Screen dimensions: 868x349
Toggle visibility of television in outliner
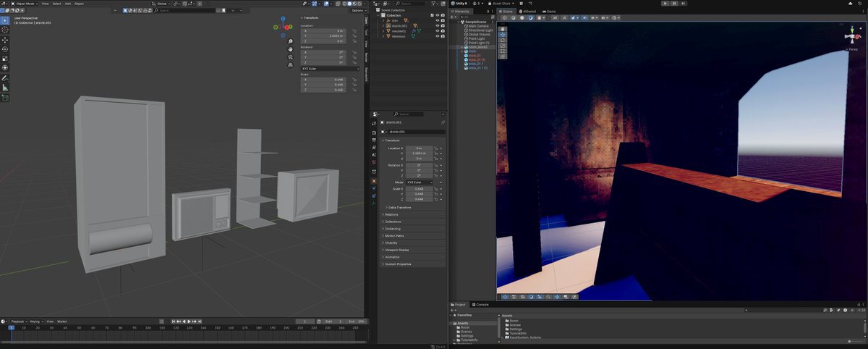point(438,36)
